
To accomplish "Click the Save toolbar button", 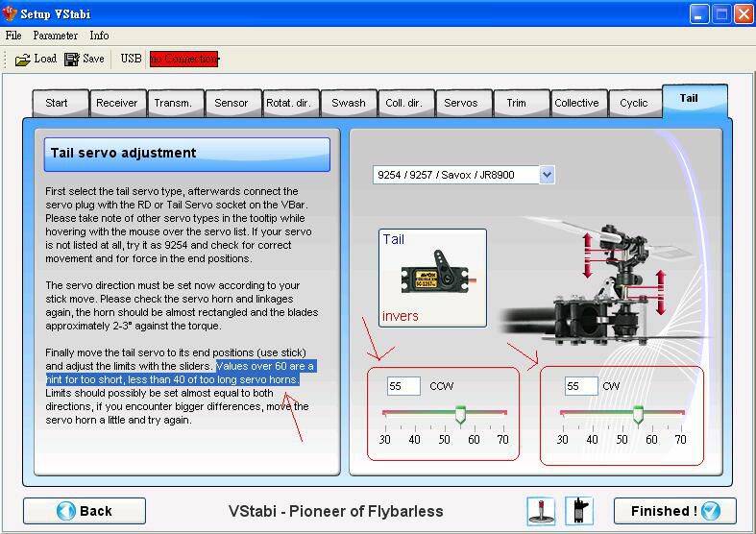I will pos(85,59).
